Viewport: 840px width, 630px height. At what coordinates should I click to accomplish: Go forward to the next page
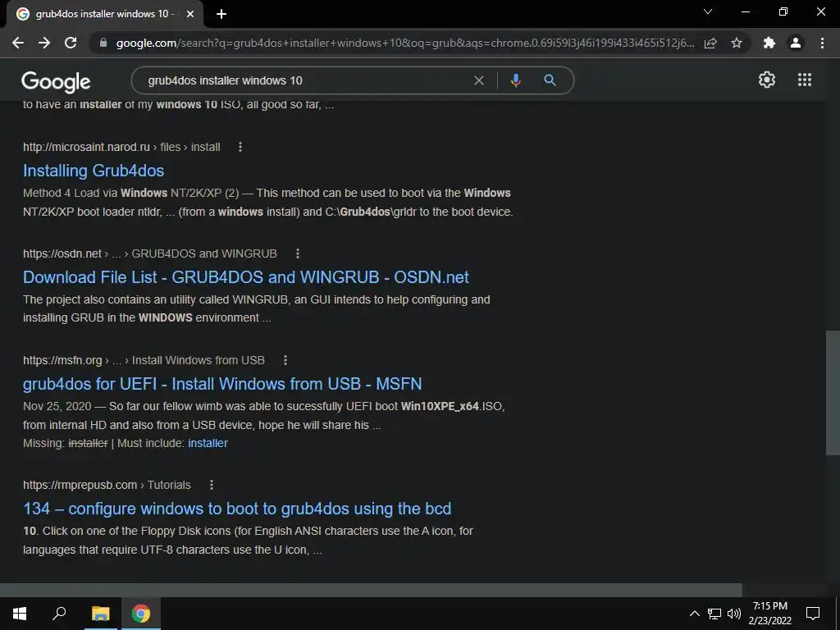[44, 43]
